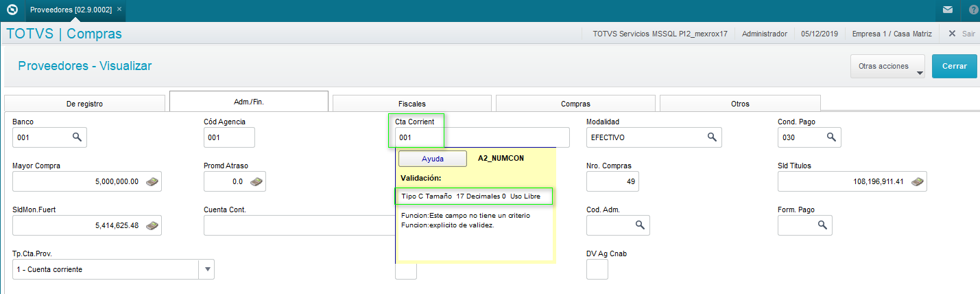Click the Cuenta Cont. input field
Image resolution: width=980 pixels, height=294 pixels.
coord(299,225)
